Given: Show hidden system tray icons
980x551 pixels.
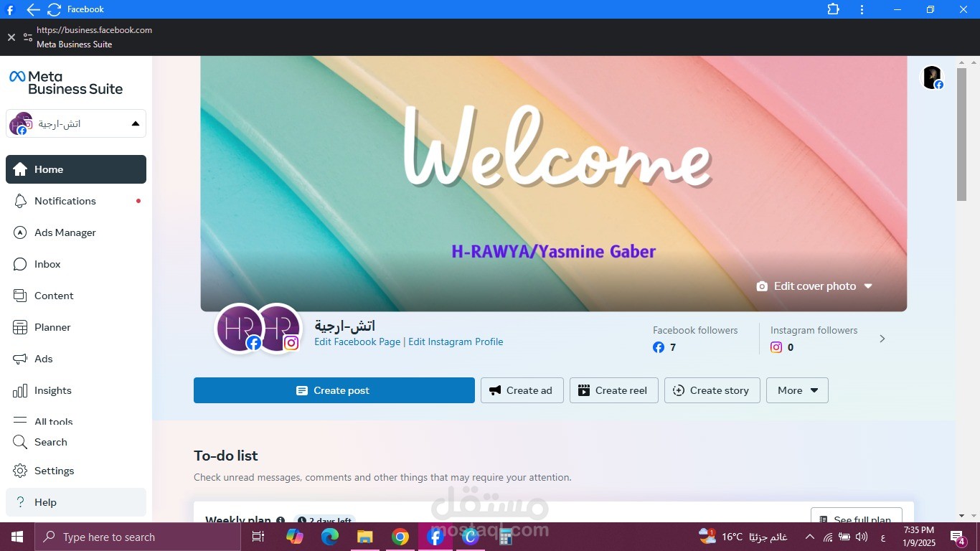Looking at the screenshot, I should 809,537.
